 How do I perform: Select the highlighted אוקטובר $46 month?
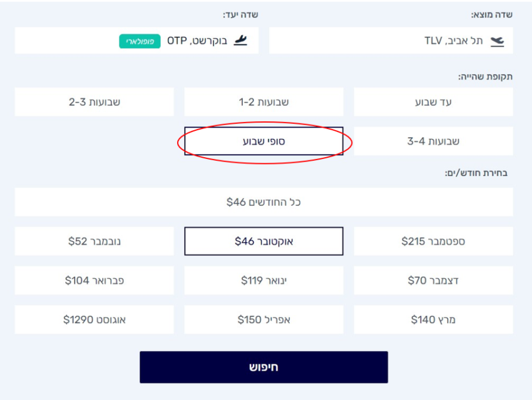click(x=263, y=241)
